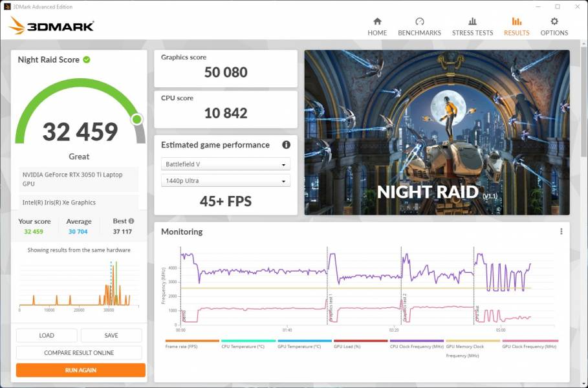Click the CPU test marker line
This screenshot has height=388, width=588.
(x=474, y=286)
